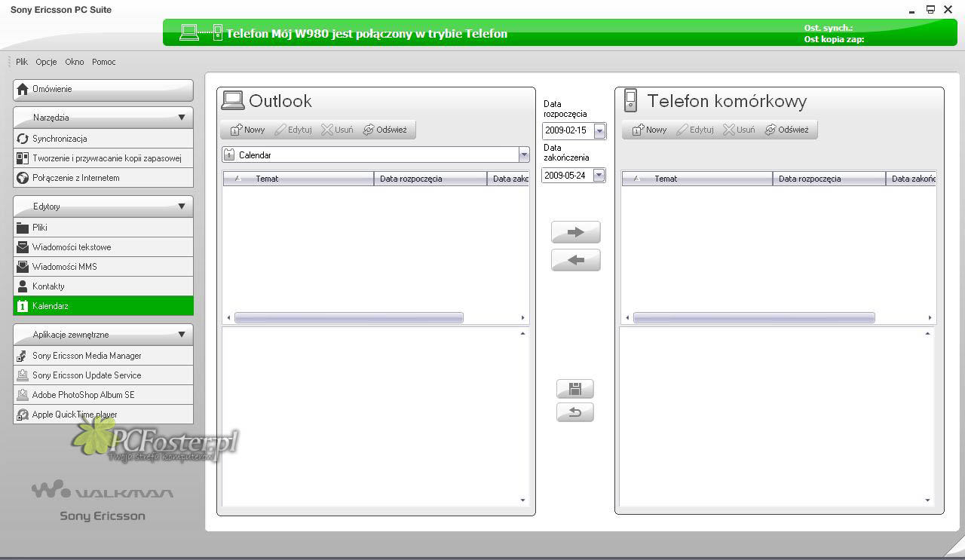Image resolution: width=965 pixels, height=560 pixels.
Task: Create a new Outlook calendar entry
Action: coord(247,130)
